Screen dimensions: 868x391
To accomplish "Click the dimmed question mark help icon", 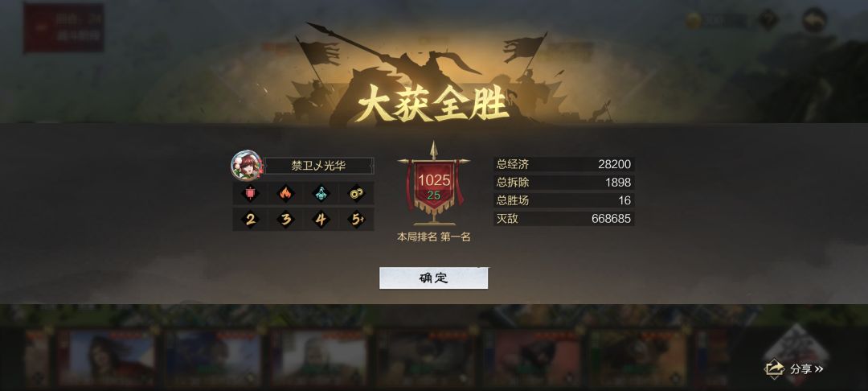I will [768, 20].
